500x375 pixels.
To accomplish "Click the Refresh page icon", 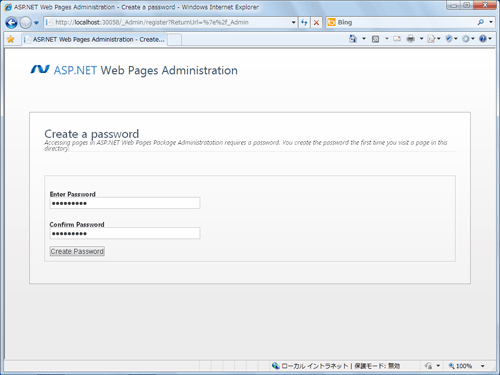I will 304,22.
